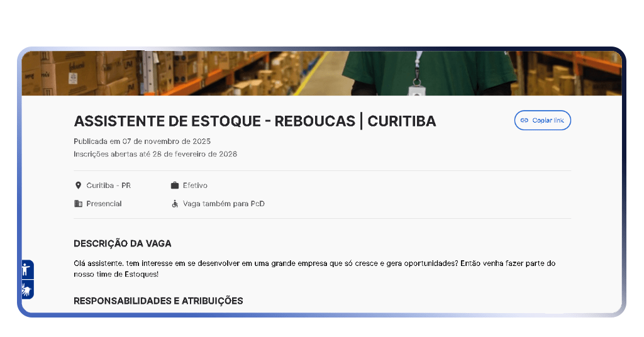Activate the Libras sign language hands icon

pyautogui.click(x=26, y=290)
